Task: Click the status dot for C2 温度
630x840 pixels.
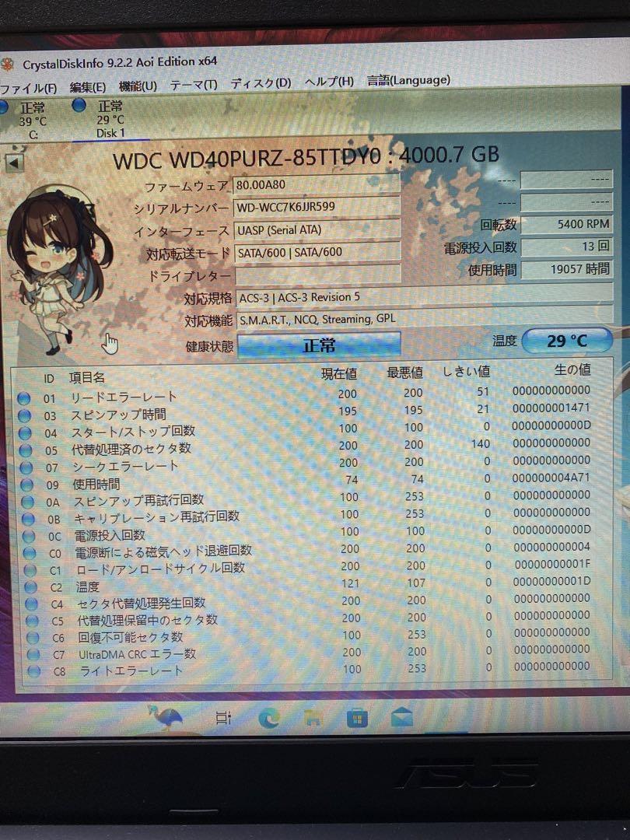Action: click(x=30, y=587)
